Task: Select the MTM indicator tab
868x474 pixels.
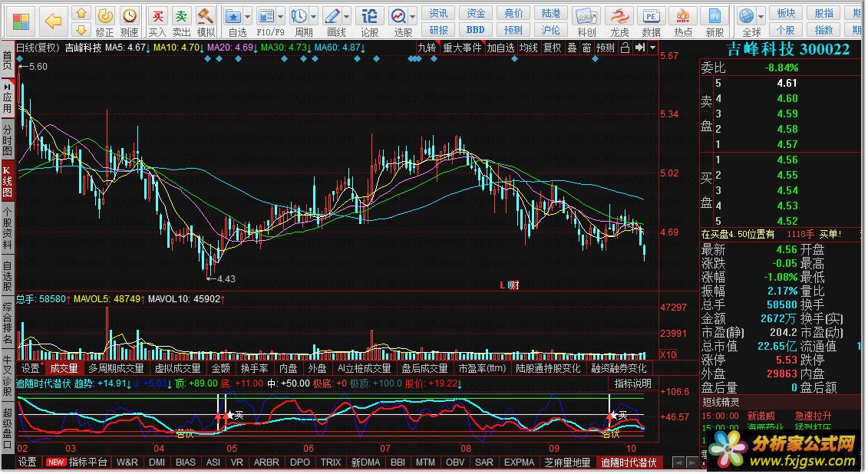Action: [425, 462]
